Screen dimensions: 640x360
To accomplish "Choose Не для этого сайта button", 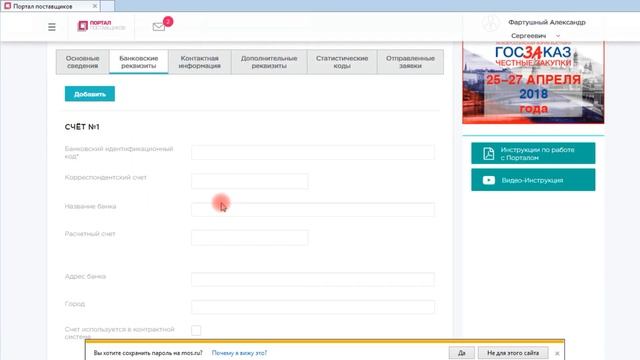I will point(513,353).
